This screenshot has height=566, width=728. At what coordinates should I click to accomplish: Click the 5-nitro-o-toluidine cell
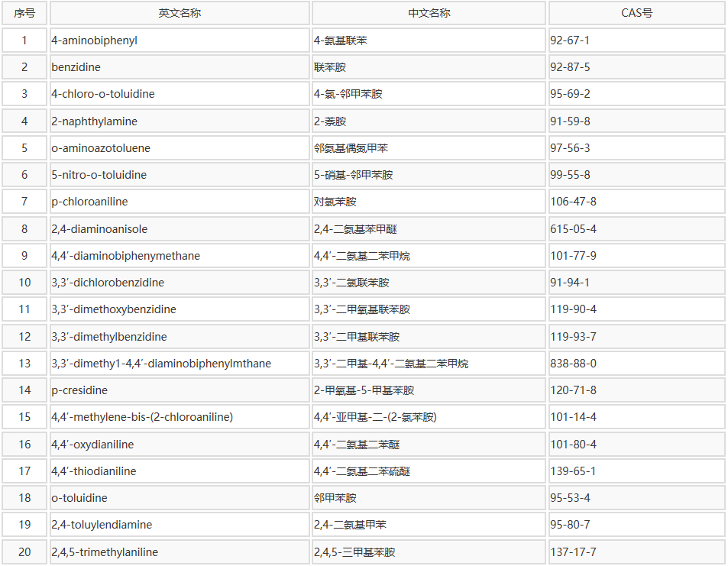pos(99,175)
